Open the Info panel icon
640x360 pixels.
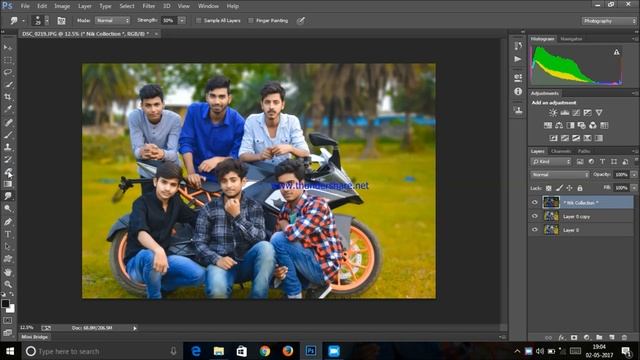click(x=518, y=91)
